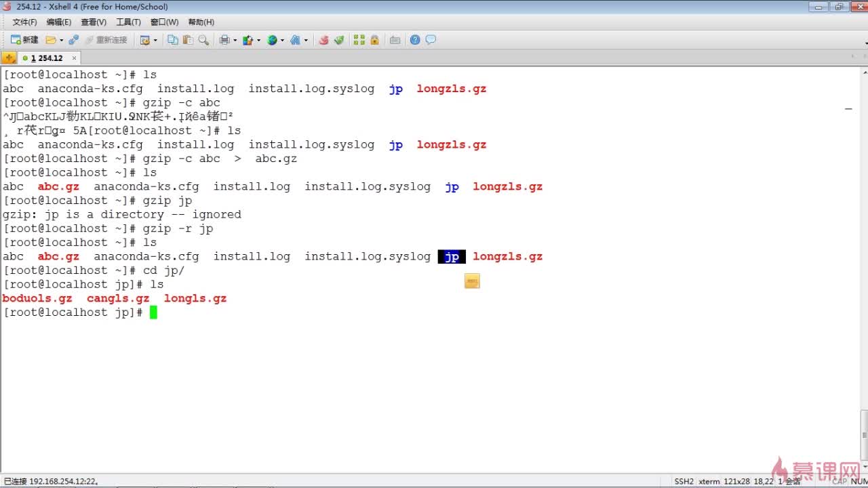Click the '已连接 192.168.254.12:22' status text
The height and width of the screenshot is (488, 868).
tap(52, 481)
